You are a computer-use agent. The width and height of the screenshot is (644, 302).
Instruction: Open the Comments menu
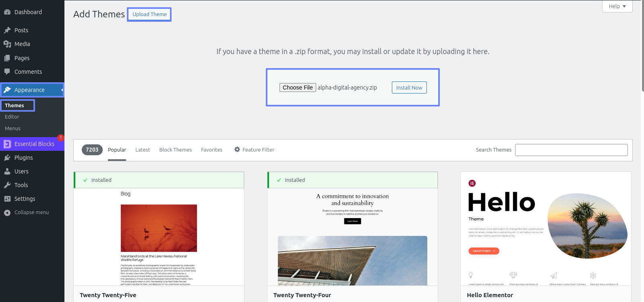[x=32, y=72]
